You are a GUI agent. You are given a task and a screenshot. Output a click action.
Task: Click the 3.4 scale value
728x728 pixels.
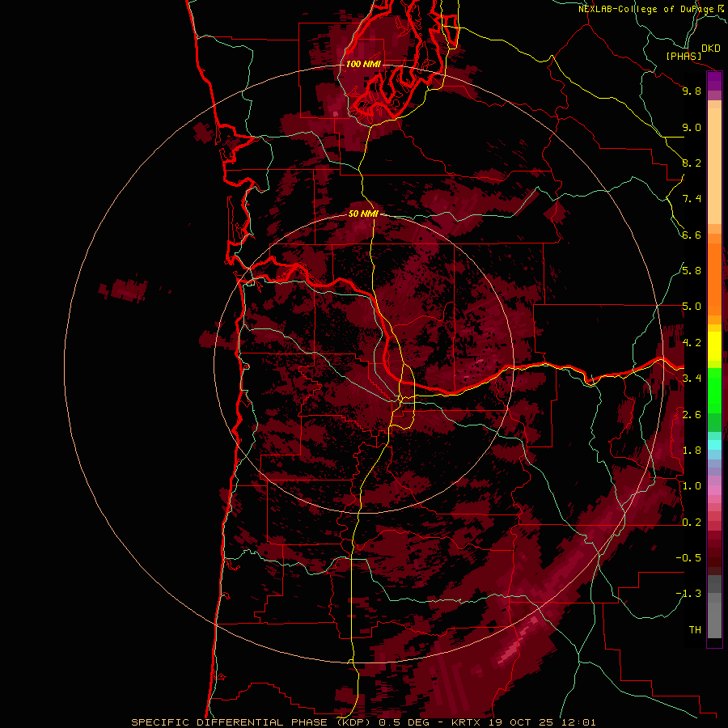(x=692, y=379)
